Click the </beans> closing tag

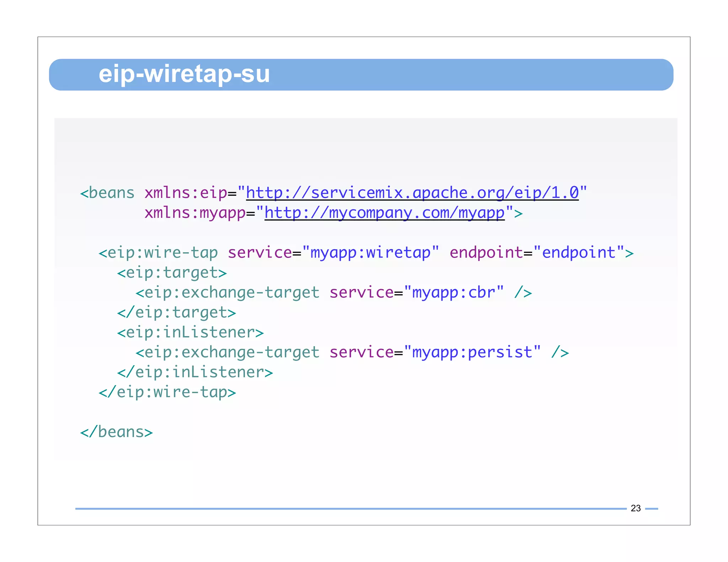point(117,432)
